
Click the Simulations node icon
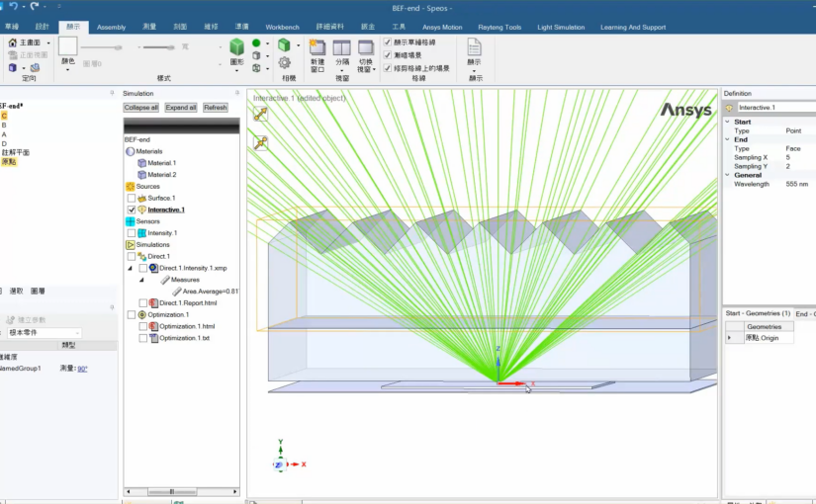(x=131, y=244)
